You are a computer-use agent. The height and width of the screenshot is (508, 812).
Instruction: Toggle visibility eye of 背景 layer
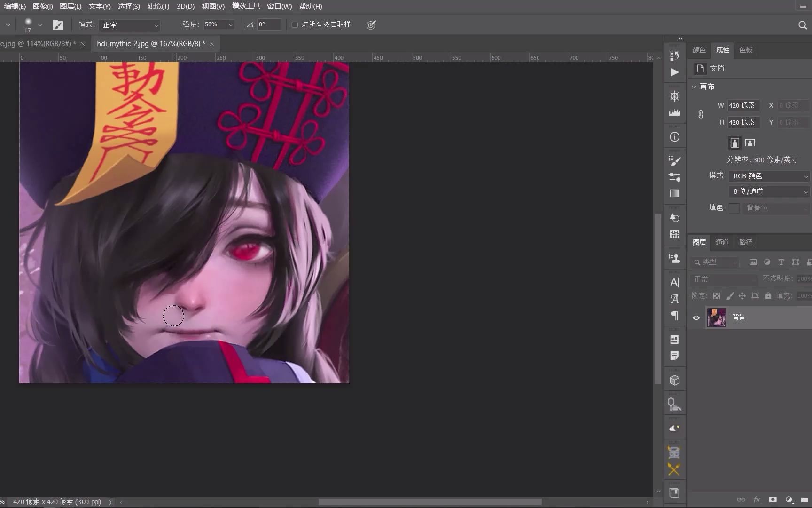click(x=696, y=317)
